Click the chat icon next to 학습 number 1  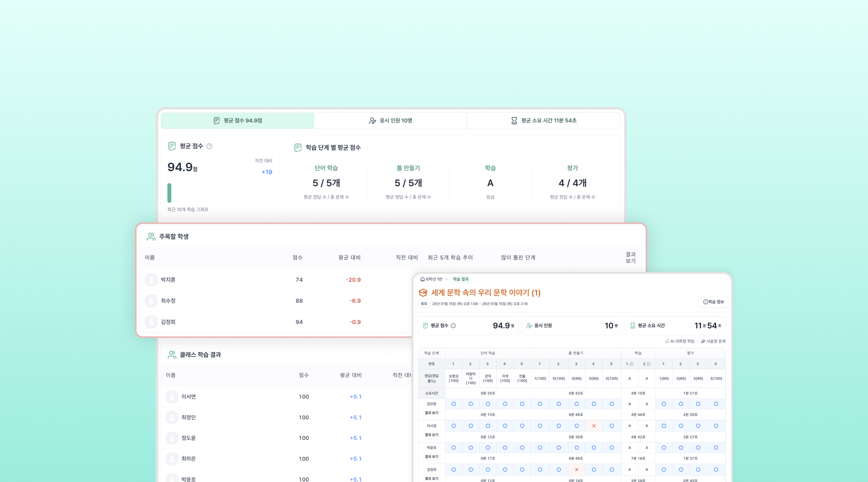tap(631, 364)
